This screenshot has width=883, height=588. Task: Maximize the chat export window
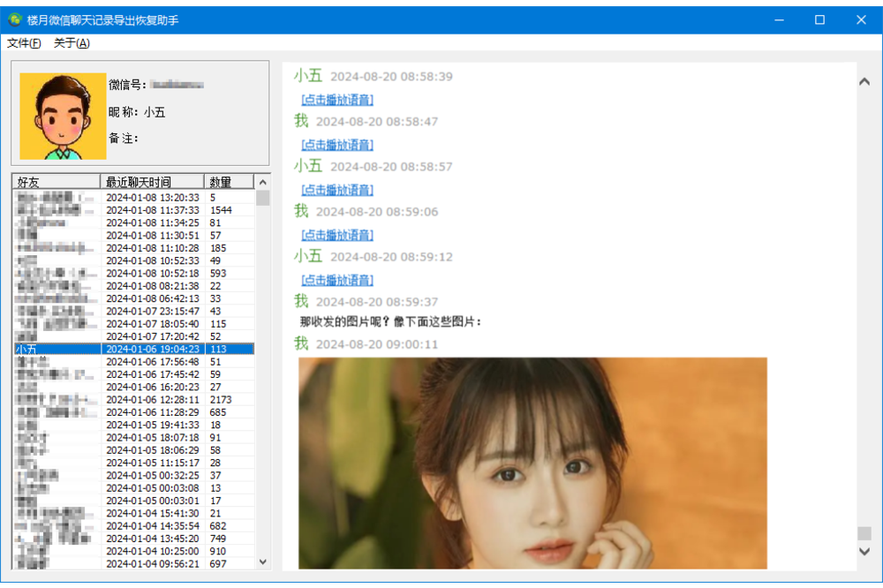pyautogui.click(x=819, y=19)
